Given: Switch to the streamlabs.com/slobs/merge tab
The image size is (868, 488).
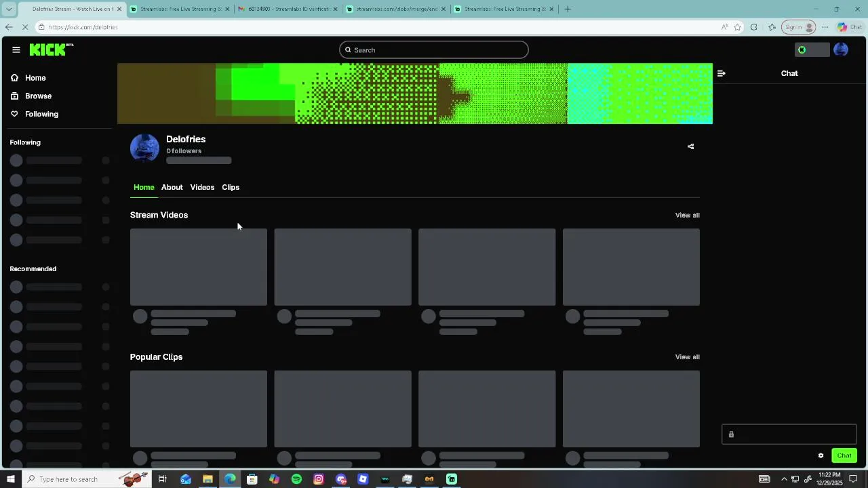Looking at the screenshot, I should pos(397,9).
